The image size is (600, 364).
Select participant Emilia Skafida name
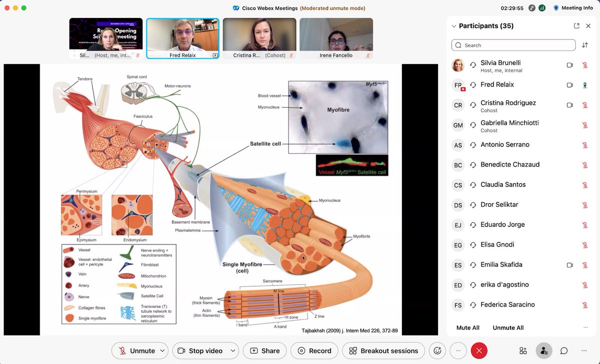[x=501, y=264]
